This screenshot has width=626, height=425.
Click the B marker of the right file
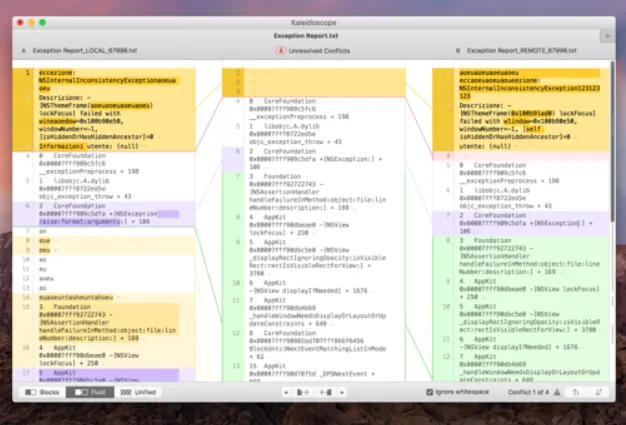point(458,51)
